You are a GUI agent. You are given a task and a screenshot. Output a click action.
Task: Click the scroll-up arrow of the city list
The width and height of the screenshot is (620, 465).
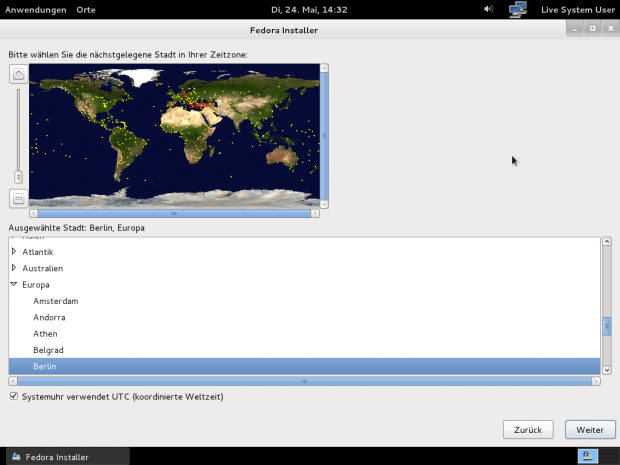(606, 242)
